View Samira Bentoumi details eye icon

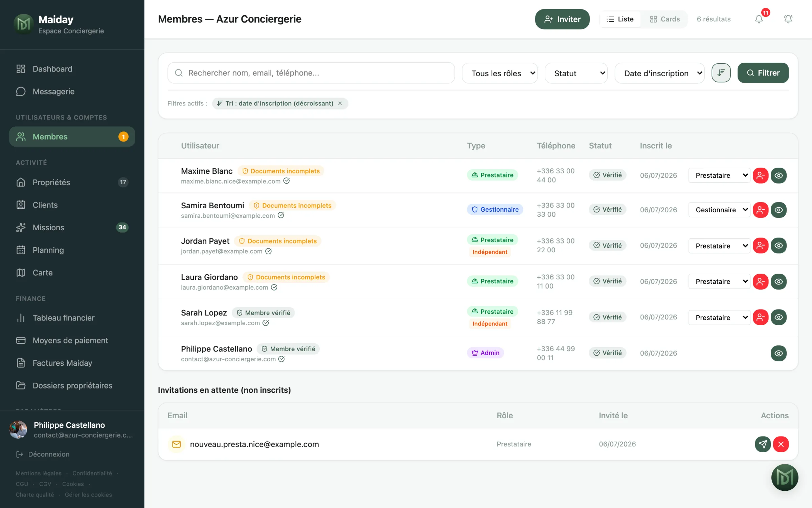(779, 210)
